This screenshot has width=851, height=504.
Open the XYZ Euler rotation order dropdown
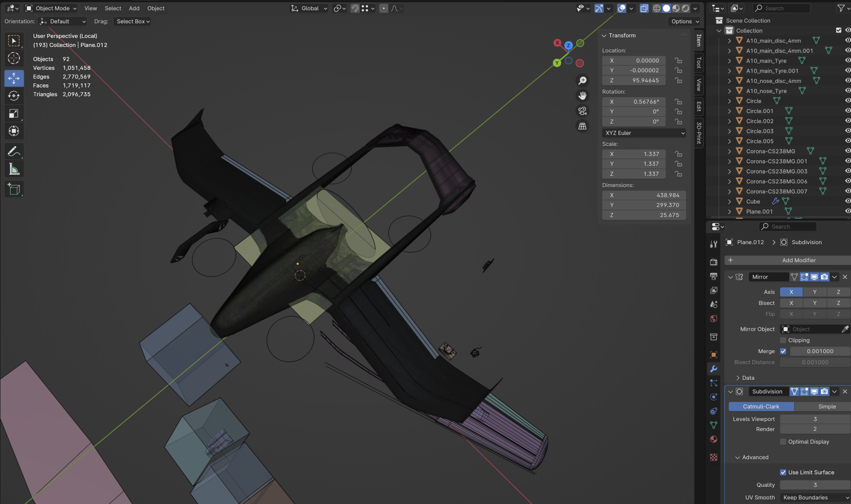643,133
